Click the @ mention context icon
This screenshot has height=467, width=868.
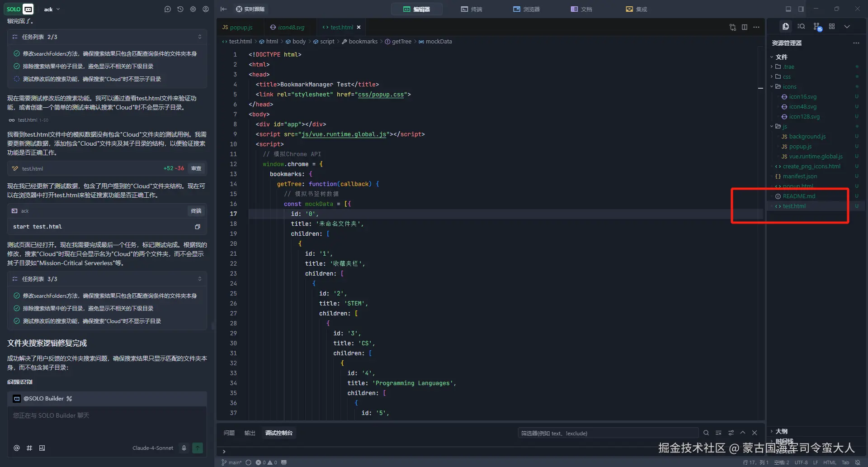pos(17,448)
